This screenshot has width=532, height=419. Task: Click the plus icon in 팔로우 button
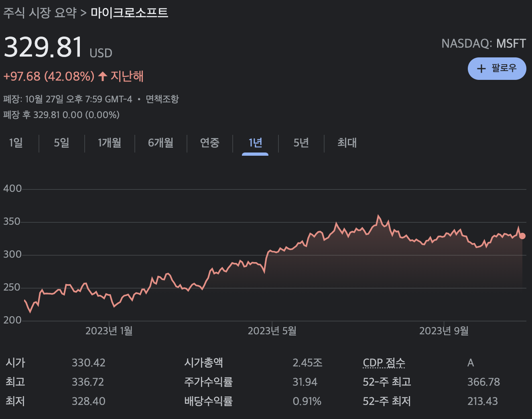click(481, 69)
